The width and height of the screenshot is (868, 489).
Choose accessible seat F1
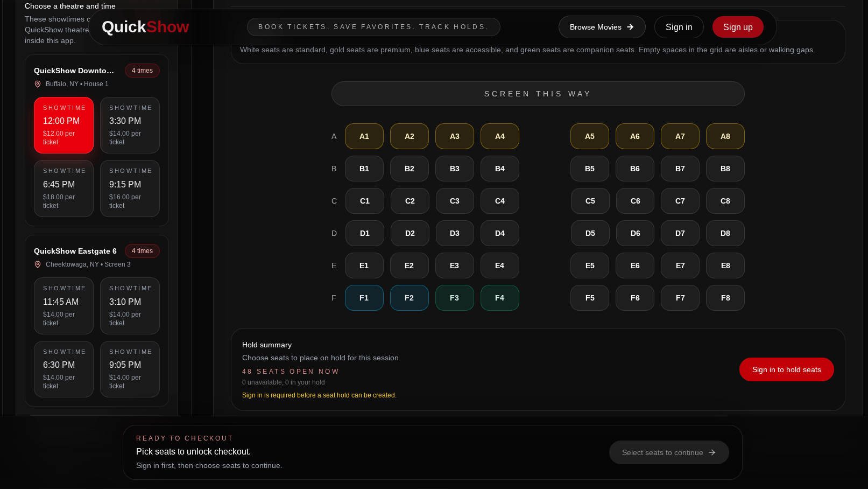pyautogui.click(x=364, y=298)
